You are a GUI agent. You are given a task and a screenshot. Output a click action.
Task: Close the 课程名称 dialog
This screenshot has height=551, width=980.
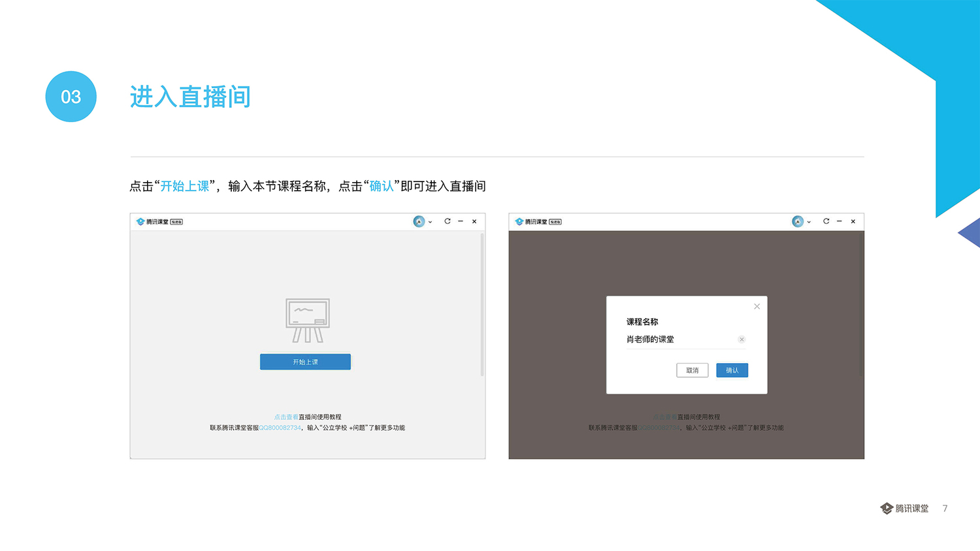pos(757,306)
